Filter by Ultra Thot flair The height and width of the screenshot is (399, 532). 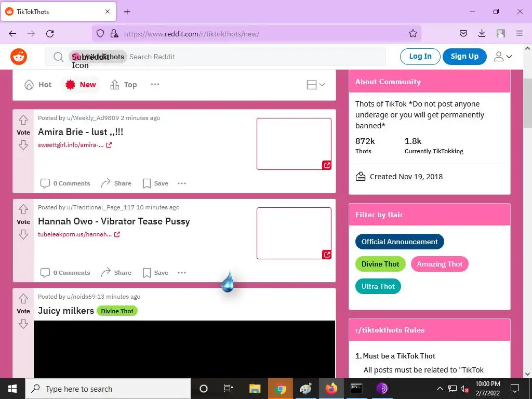pos(378,286)
